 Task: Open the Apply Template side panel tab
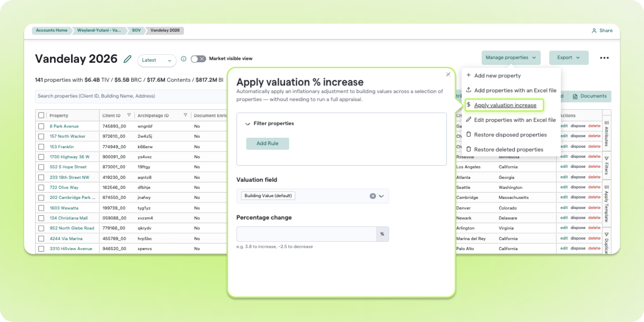pos(606,204)
